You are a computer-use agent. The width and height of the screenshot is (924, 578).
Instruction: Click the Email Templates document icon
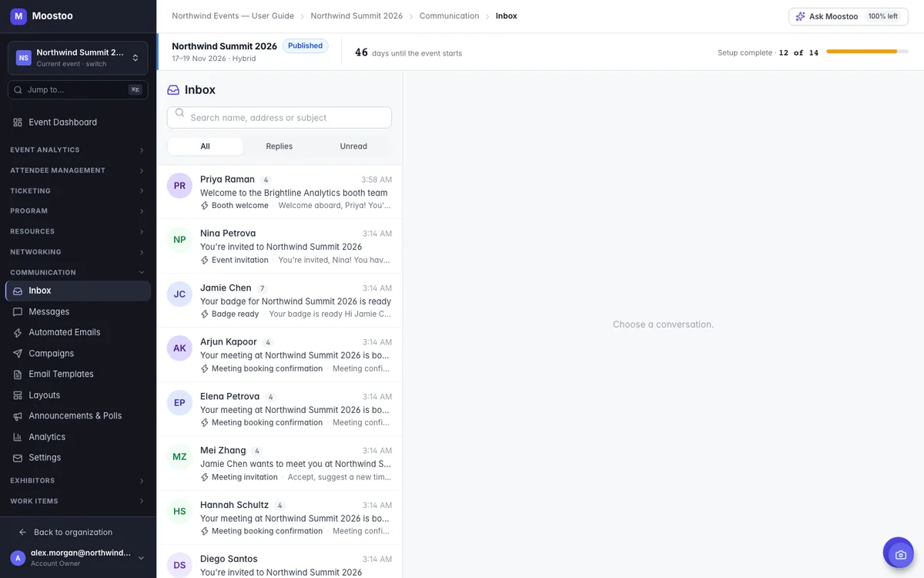[x=18, y=375]
